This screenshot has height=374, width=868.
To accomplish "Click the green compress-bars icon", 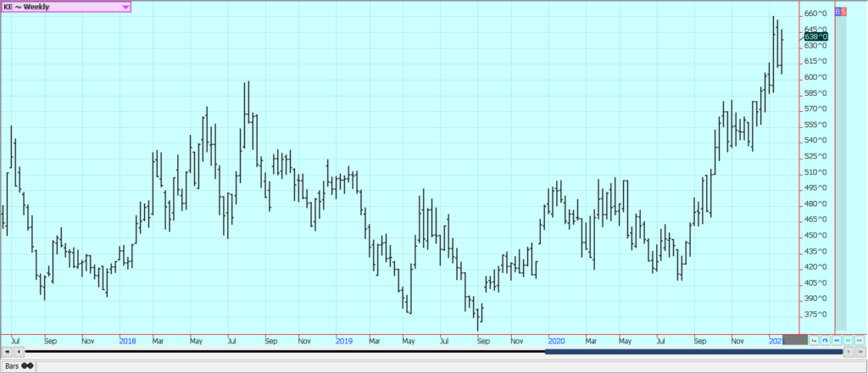I will 848,340.
